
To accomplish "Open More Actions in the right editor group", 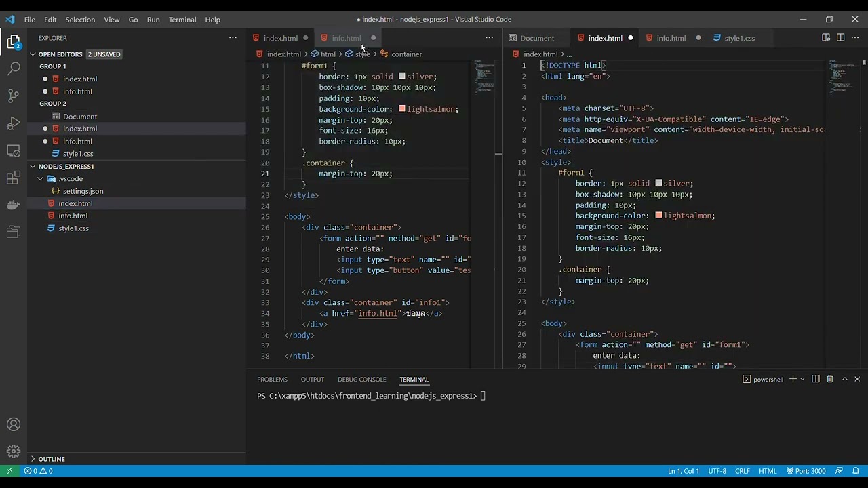I will [854, 38].
